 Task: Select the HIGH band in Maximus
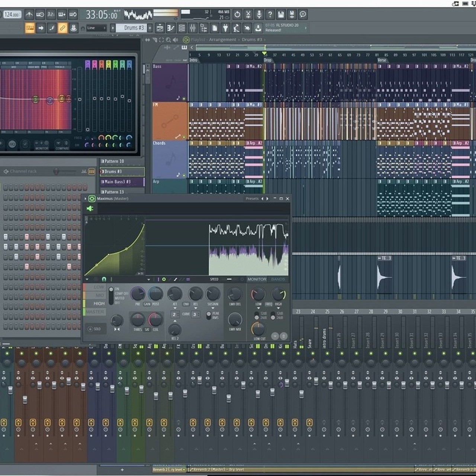click(95, 303)
